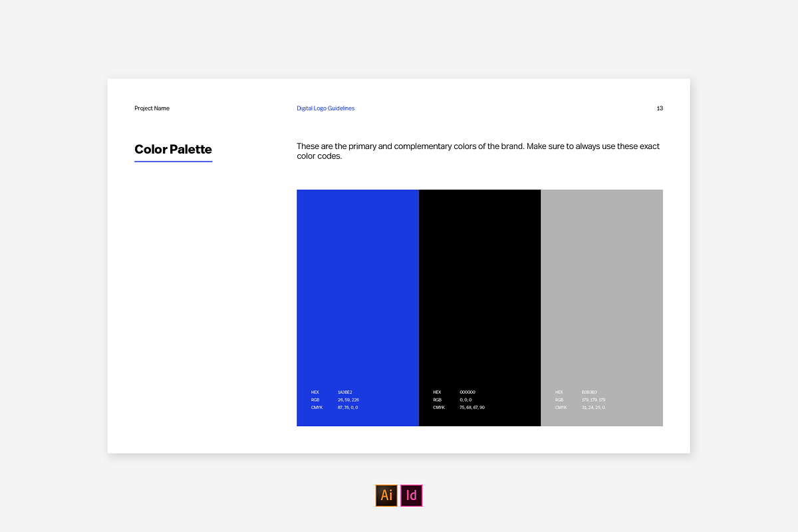798x532 pixels.
Task: Click CMYK value 87, 76, 0, 0
Action: click(x=347, y=407)
